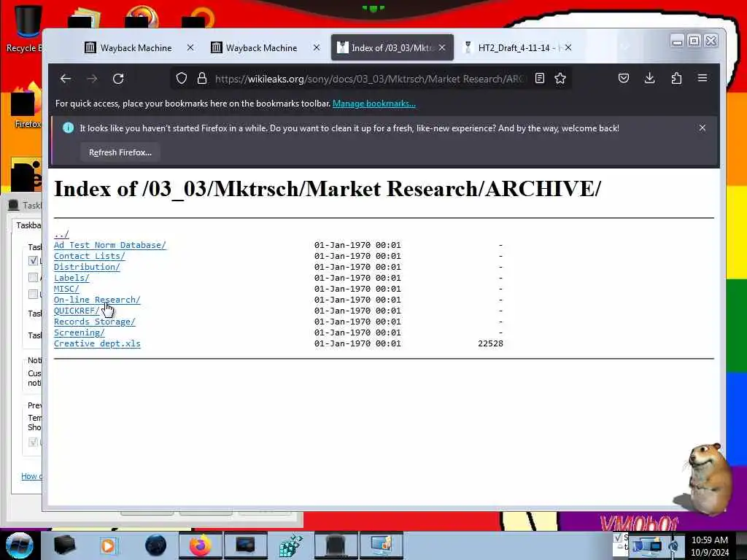Open the Firefox hamburger application menu
The image size is (747, 560).
703,78
